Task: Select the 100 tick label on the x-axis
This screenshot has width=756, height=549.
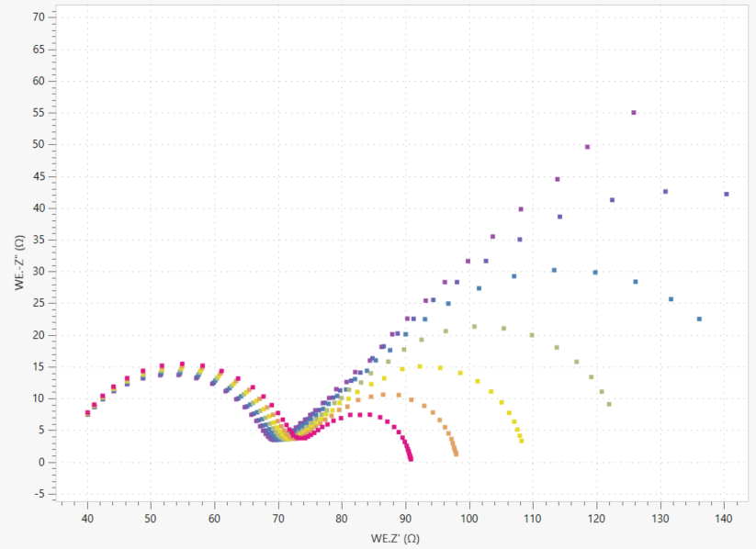Action: pos(469,519)
